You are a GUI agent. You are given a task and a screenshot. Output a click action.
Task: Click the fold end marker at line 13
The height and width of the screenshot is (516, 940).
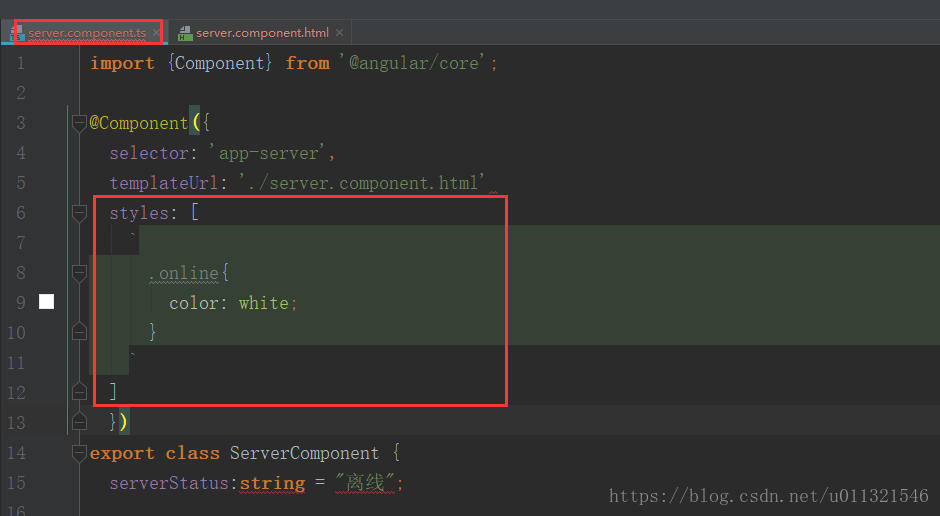coord(79,422)
